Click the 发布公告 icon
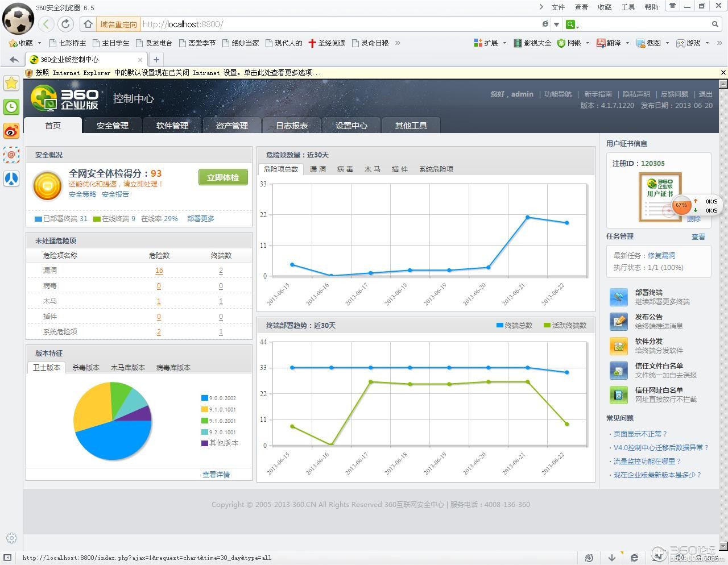Viewport: 728px width, 565px height. pyautogui.click(x=618, y=321)
